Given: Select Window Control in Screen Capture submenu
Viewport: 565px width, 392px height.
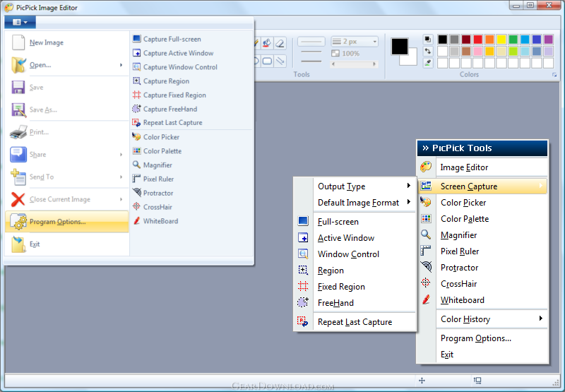Looking at the screenshot, I should 355,254.
